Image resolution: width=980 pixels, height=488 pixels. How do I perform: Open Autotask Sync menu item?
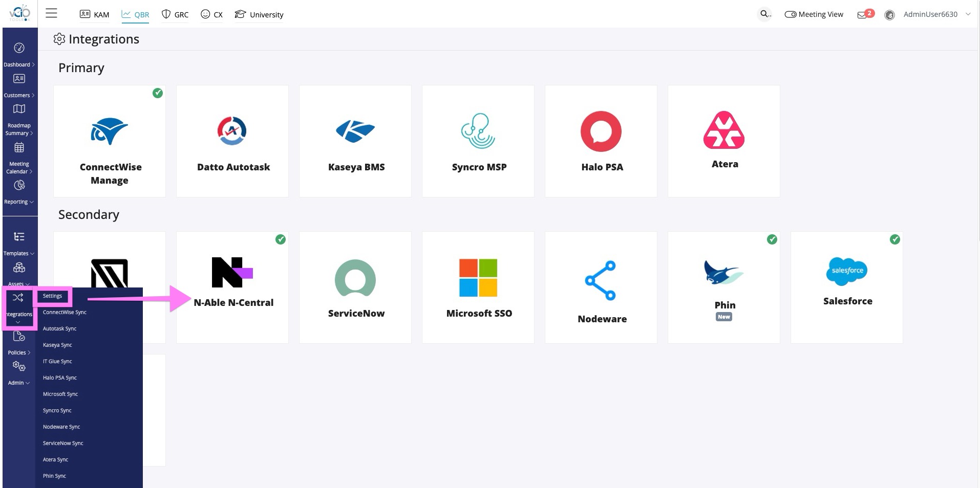click(59, 329)
